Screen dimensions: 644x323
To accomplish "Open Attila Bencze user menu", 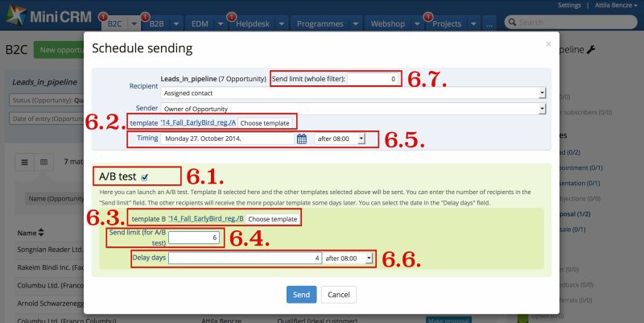I will click(x=616, y=6).
